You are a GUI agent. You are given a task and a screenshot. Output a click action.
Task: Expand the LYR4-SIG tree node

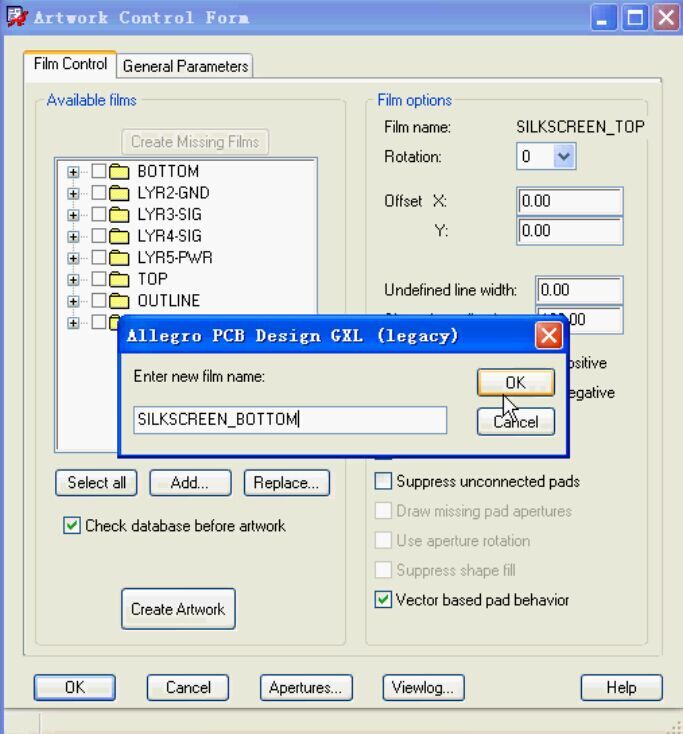coord(73,237)
